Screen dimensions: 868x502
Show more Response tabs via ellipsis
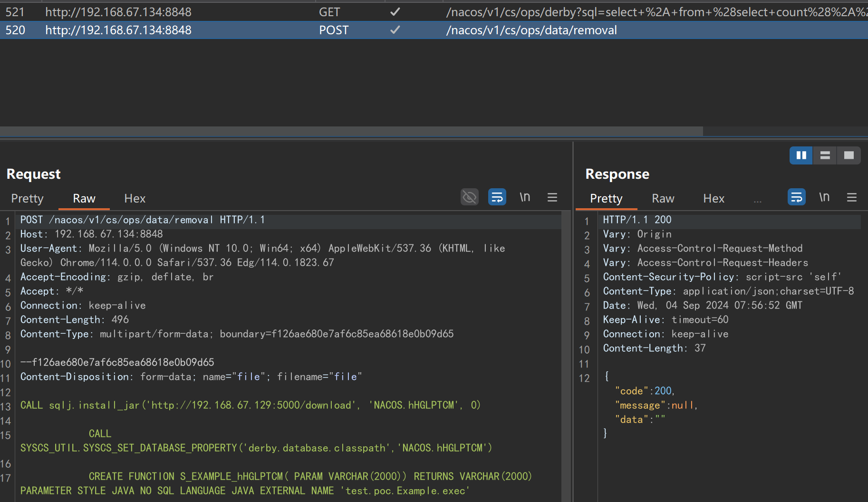point(758,202)
